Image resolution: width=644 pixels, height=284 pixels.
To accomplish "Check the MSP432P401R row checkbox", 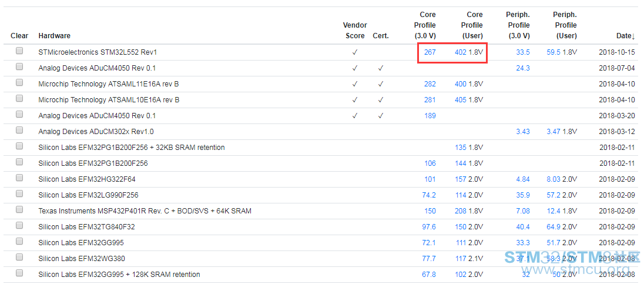I will tap(19, 209).
